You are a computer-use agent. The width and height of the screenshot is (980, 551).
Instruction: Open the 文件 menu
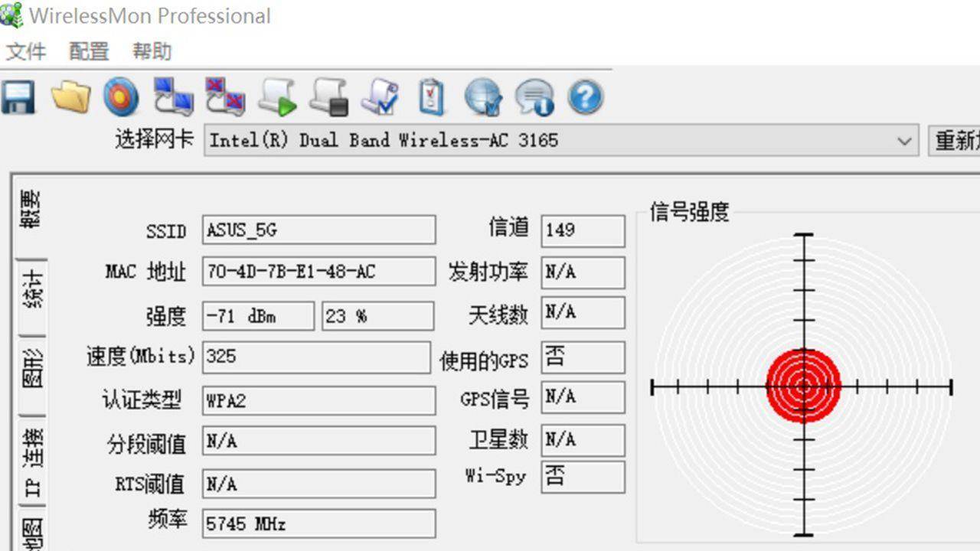tap(27, 51)
